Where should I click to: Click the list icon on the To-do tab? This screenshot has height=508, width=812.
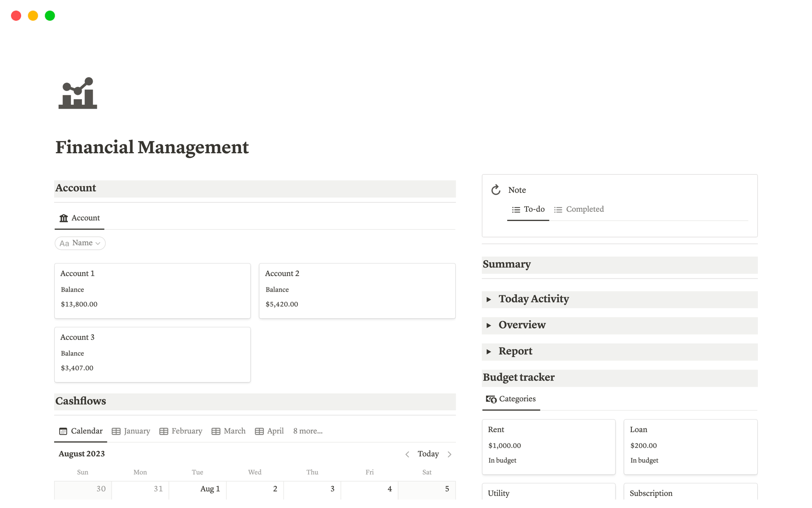click(x=515, y=209)
